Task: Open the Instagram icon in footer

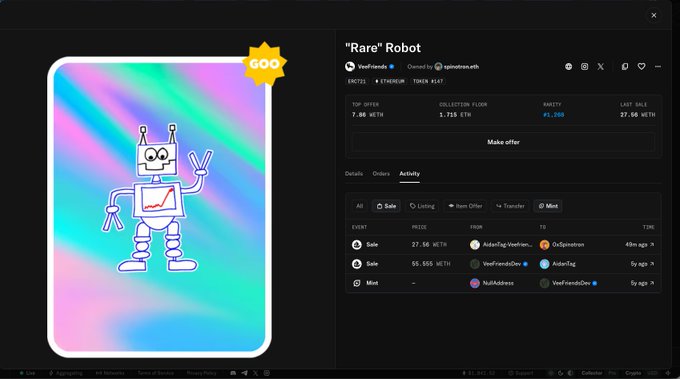Action: click(267, 373)
